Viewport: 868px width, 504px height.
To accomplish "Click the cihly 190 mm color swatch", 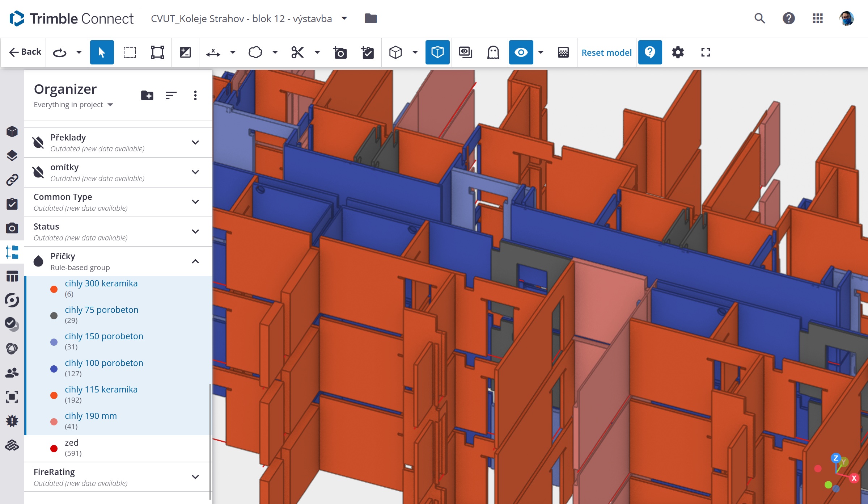I will tap(54, 422).
